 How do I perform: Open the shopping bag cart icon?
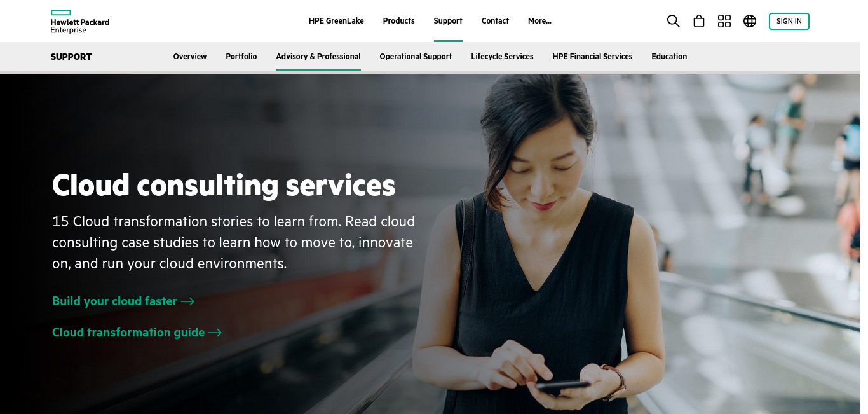pyautogui.click(x=699, y=21)
